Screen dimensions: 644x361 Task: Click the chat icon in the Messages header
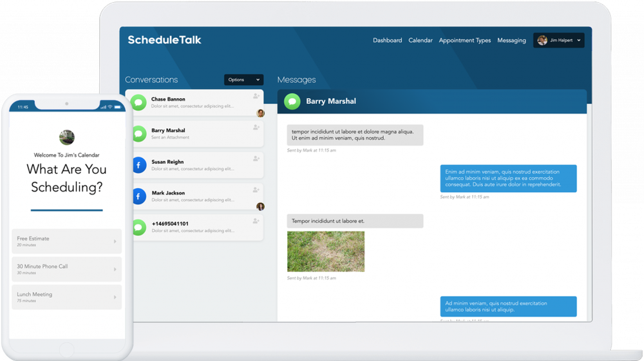click(292, 101)
